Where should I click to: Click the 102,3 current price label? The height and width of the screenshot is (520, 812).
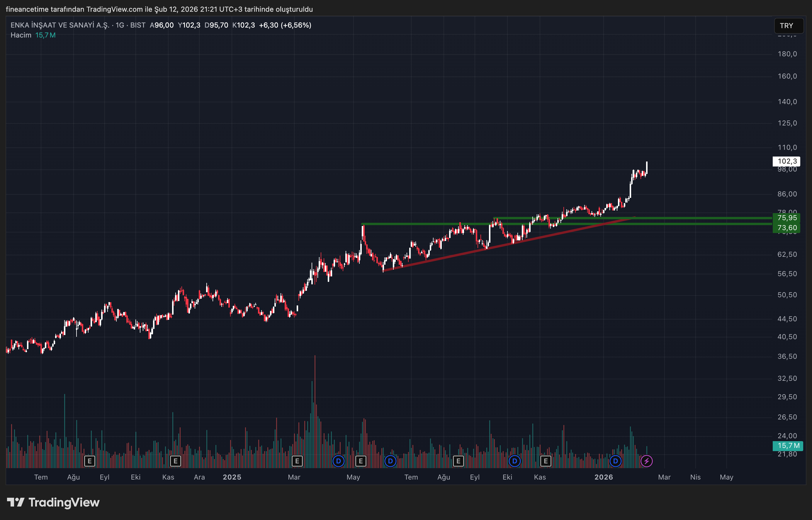(x=786, y=162)
